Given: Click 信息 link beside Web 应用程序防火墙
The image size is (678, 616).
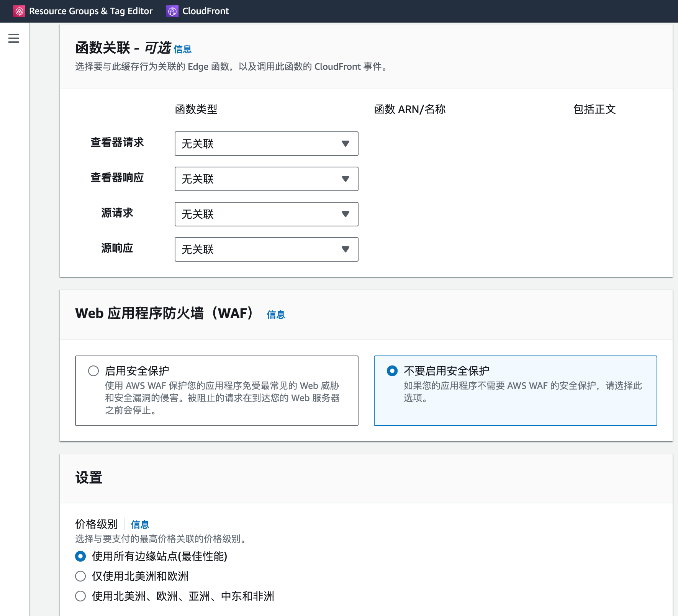Looking at the screenshot, I should [276, 315].
